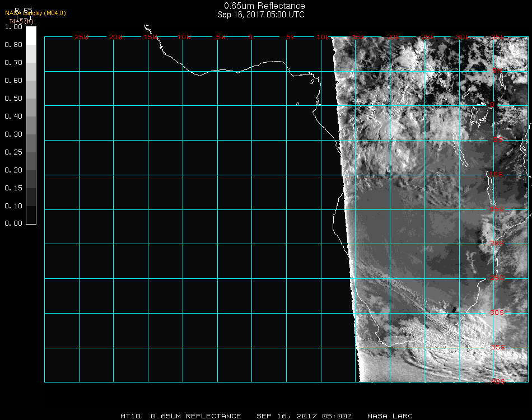This screenshot has width=532, height=420.
Task: Click the 35S latitude label
Action: pyautogui.click(x=498, y=347)
